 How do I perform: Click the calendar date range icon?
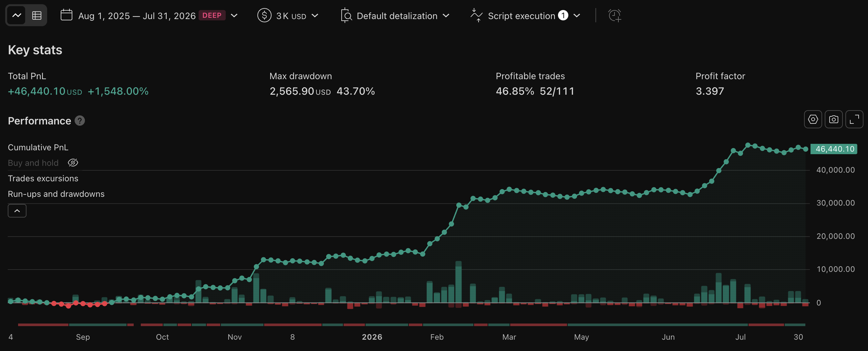coord(67,15)
